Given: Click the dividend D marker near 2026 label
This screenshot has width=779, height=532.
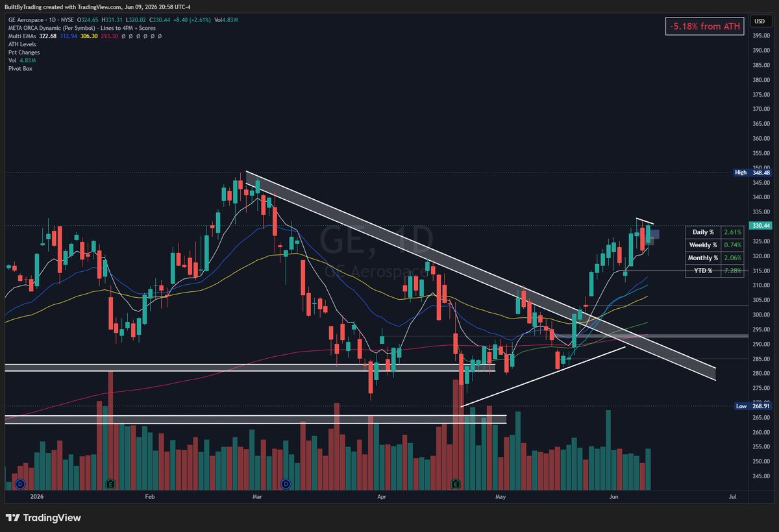Looking at the screenshot, I should (20, 484).
